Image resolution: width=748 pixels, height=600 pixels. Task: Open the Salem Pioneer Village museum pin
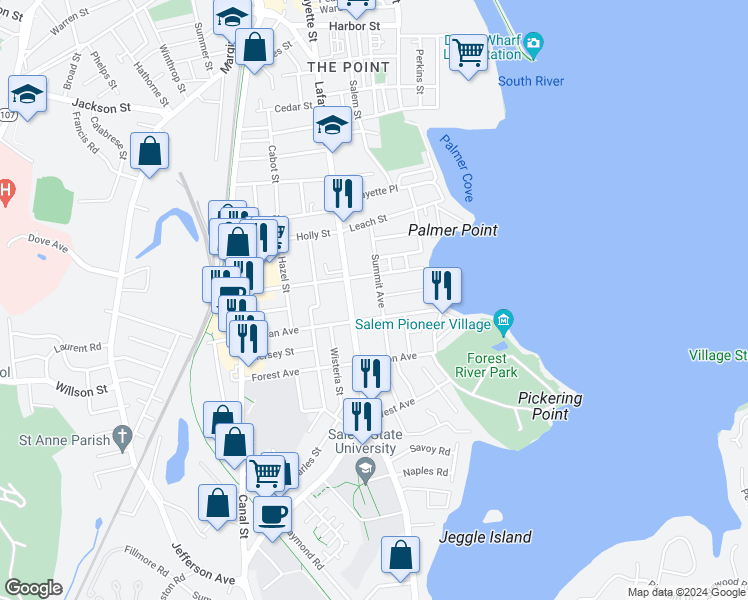[x=503, y=322]
